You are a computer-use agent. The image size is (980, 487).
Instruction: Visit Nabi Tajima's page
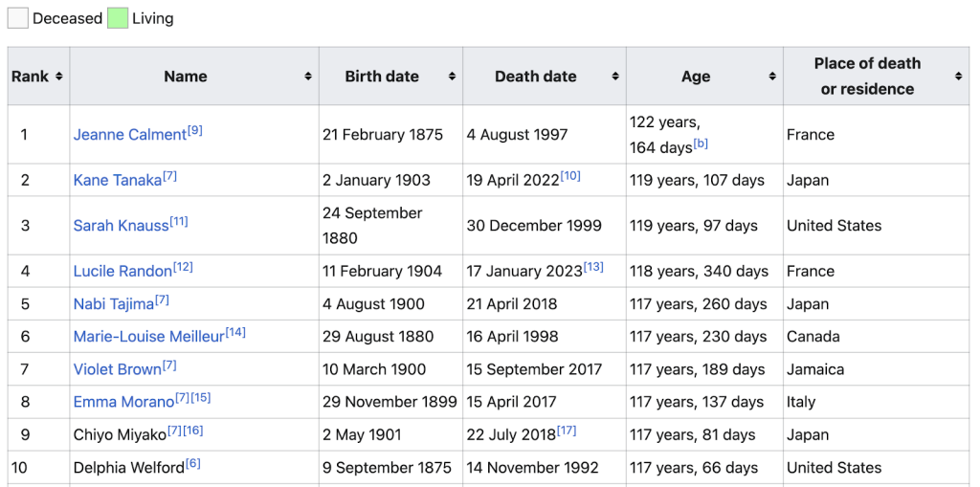[113, 304]
